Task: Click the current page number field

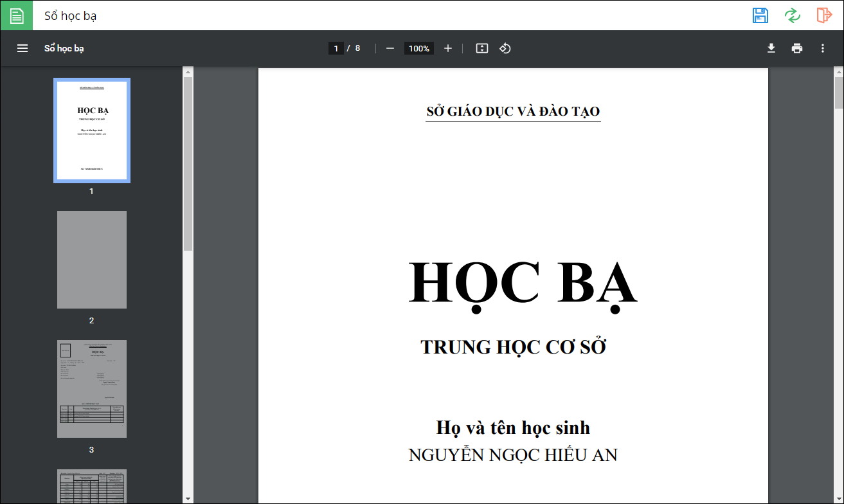Action: 336,48
